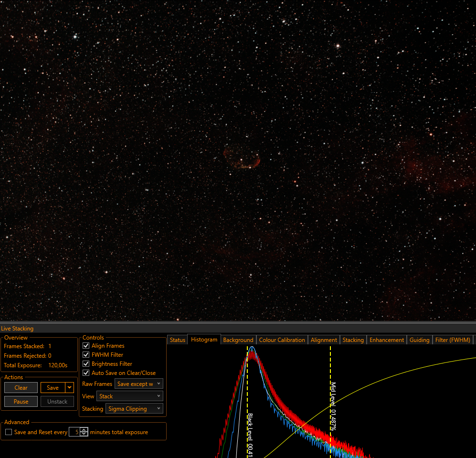
Task: Click the stepper down arrow for minutes
Action: click(x=84, y=434)
